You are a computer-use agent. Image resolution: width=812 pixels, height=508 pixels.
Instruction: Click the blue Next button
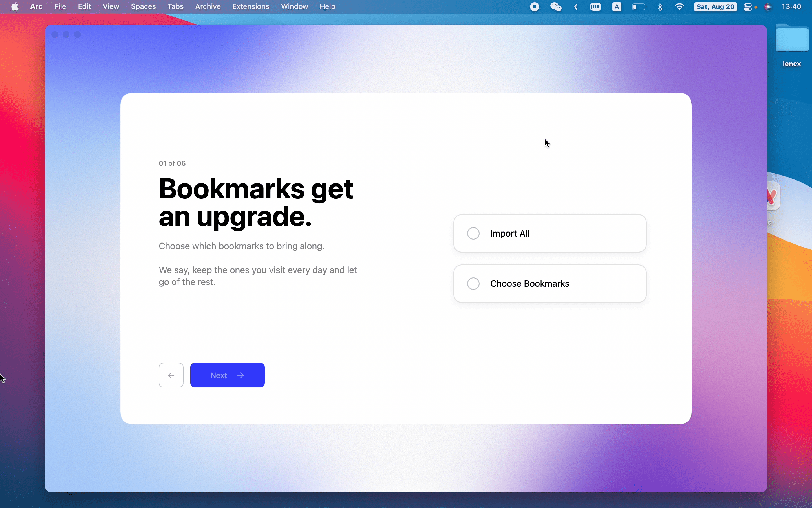(x=227, y=375)
